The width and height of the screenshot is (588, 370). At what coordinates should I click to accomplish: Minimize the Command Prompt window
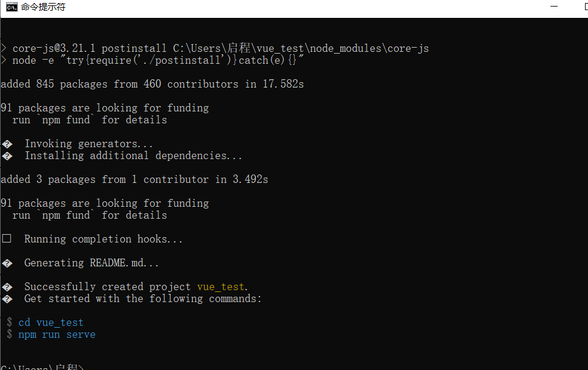tap(555, 7)
